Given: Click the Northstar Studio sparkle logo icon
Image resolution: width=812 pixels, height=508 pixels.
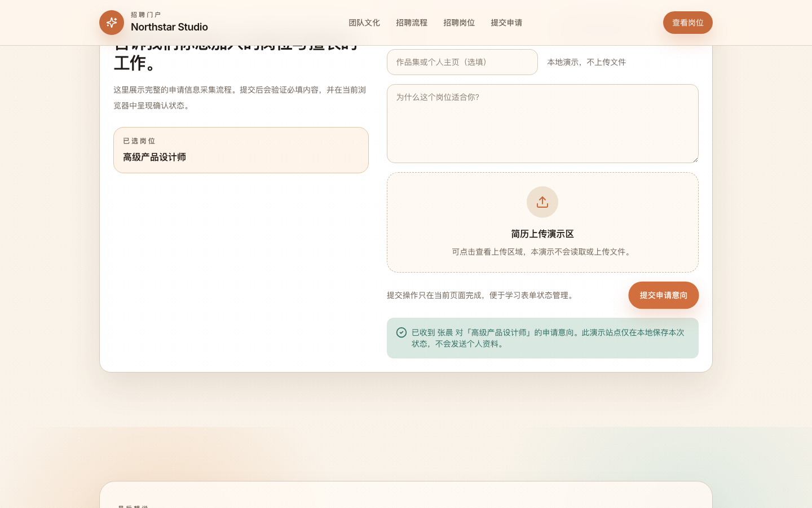Looking at the screenshot, I should pyautogui.click(x=112, y=23).
